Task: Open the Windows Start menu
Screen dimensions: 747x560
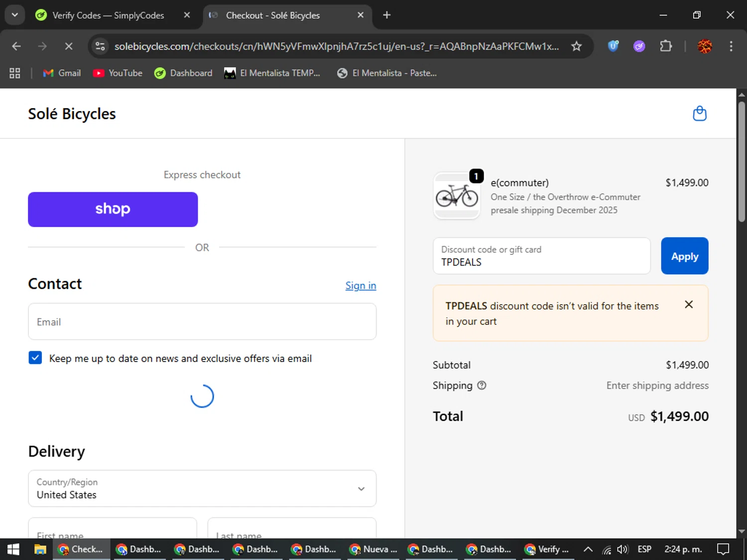Action: coord(13,549)
